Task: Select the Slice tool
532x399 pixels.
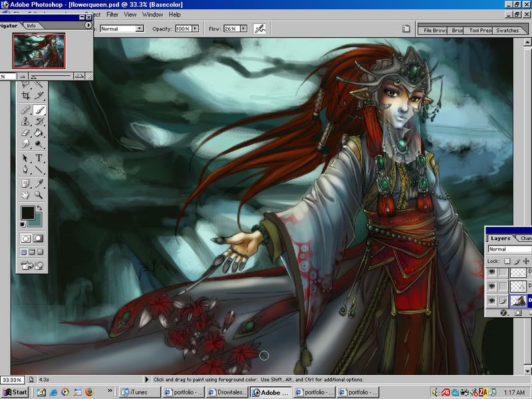Action: click(39, 96)
